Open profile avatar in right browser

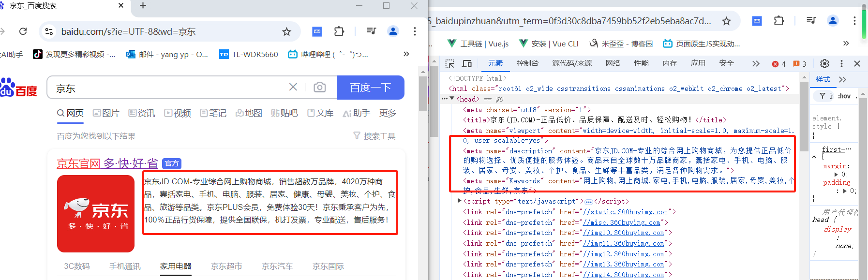(833, 21)
